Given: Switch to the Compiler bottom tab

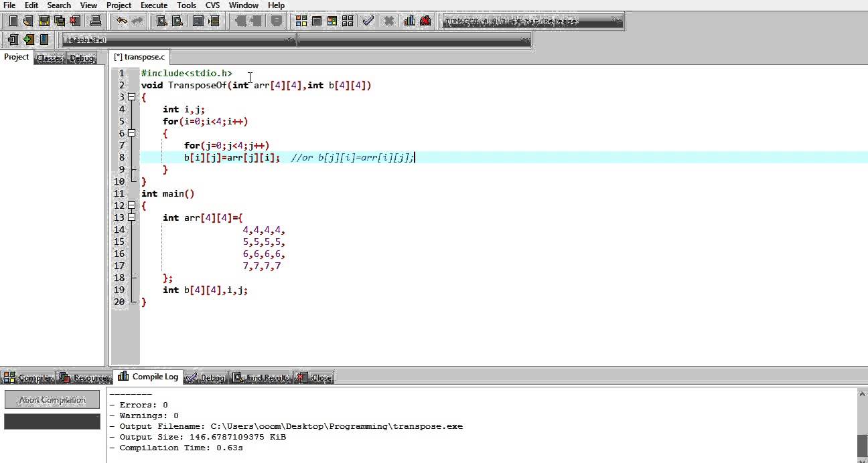Looking at the screenshot, I should tap(29, 378).
